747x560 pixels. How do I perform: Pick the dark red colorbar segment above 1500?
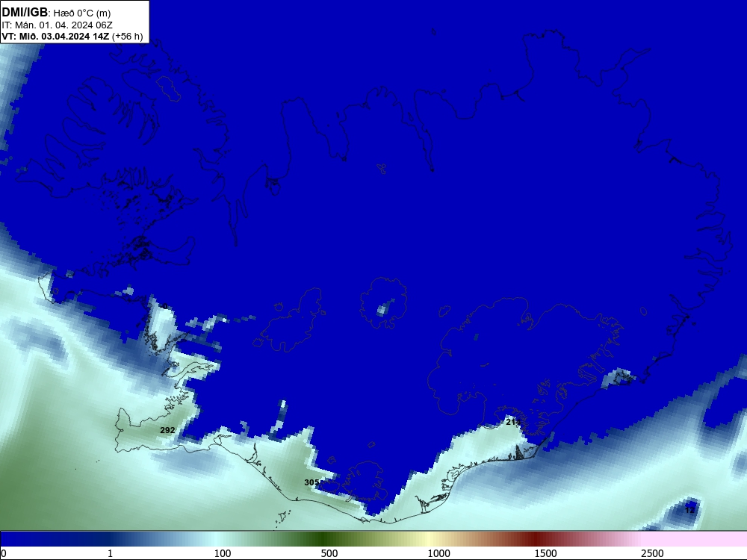coord(536,539)
